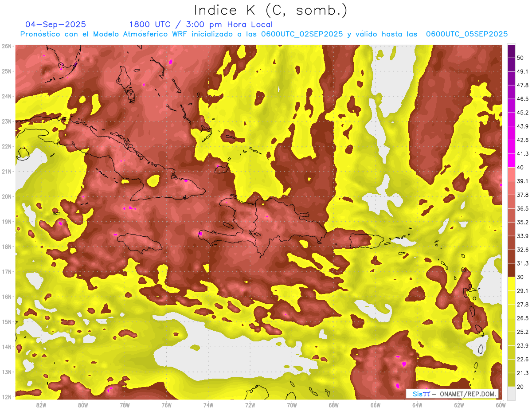Click the latitude label '24N'
This screenshot has width=532, height=411.
[x=7, y=96]
